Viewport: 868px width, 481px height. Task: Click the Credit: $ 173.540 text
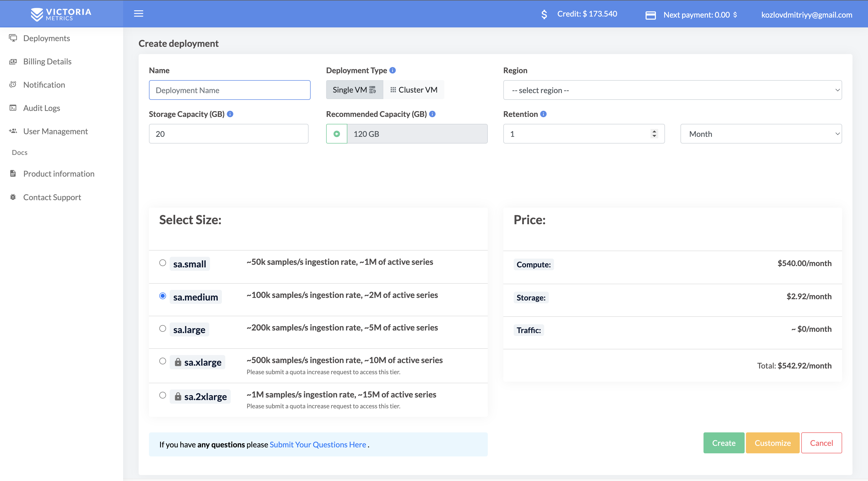pyautogui.click(x=587, y=14)
